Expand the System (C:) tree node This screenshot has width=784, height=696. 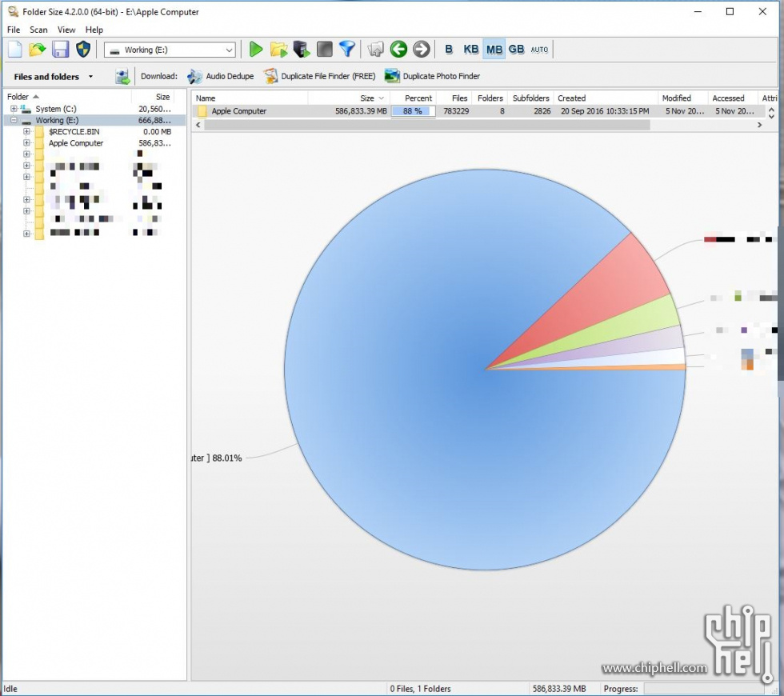pyautogui.click(x=14, y=109)
